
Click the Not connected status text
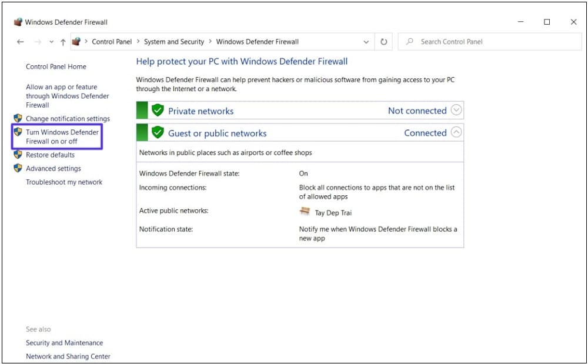[x=417, y=111]
